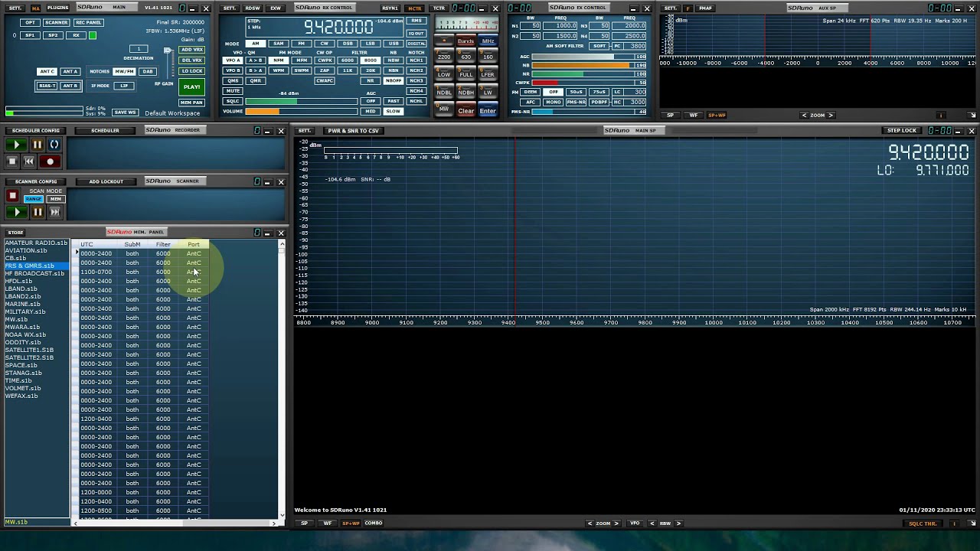Click SAVE WS button
The height and width of the screenshot is (551, 980).
click(x=125, y=112)
